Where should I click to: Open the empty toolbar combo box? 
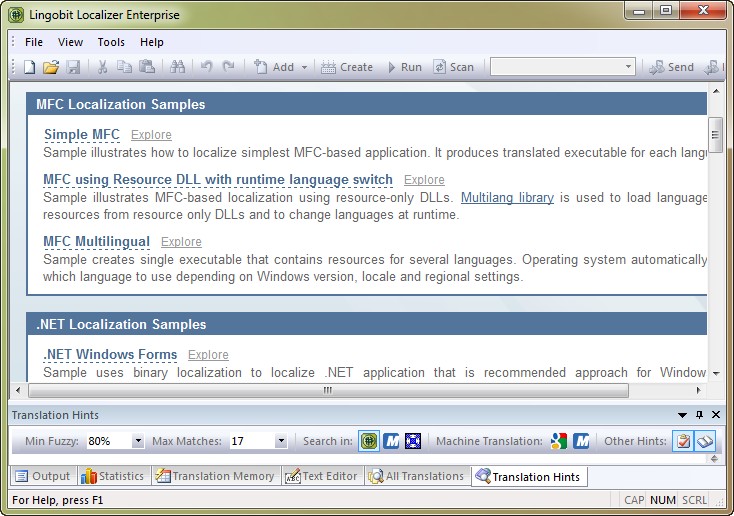(x=563, y=66)
